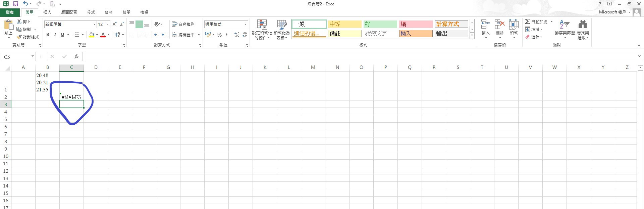Toggle center horizontal alignment

coord(139,35)
